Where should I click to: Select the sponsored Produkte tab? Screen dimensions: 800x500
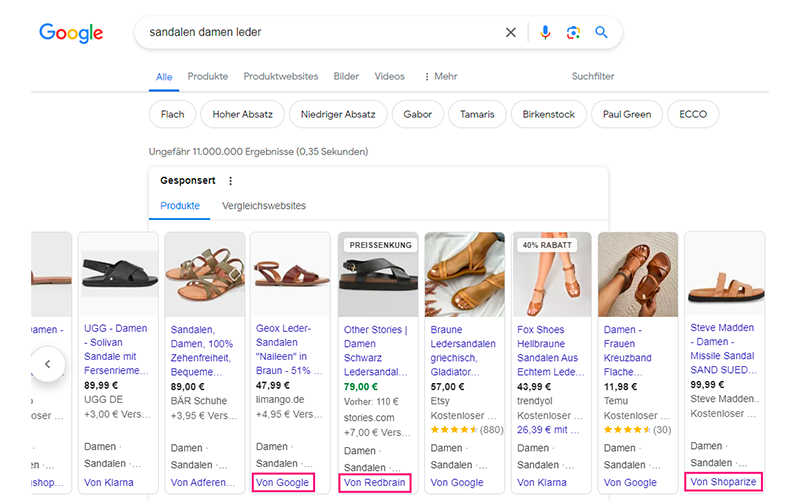point(180,206)
